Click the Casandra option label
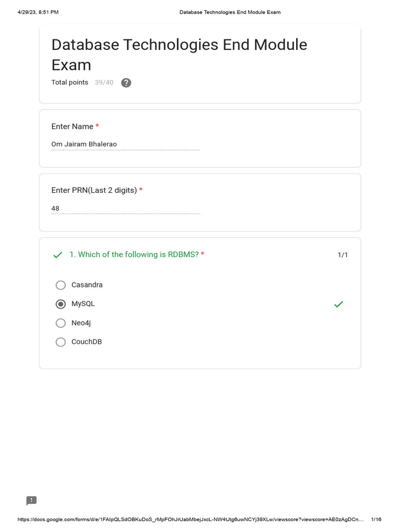 point(87,285)
